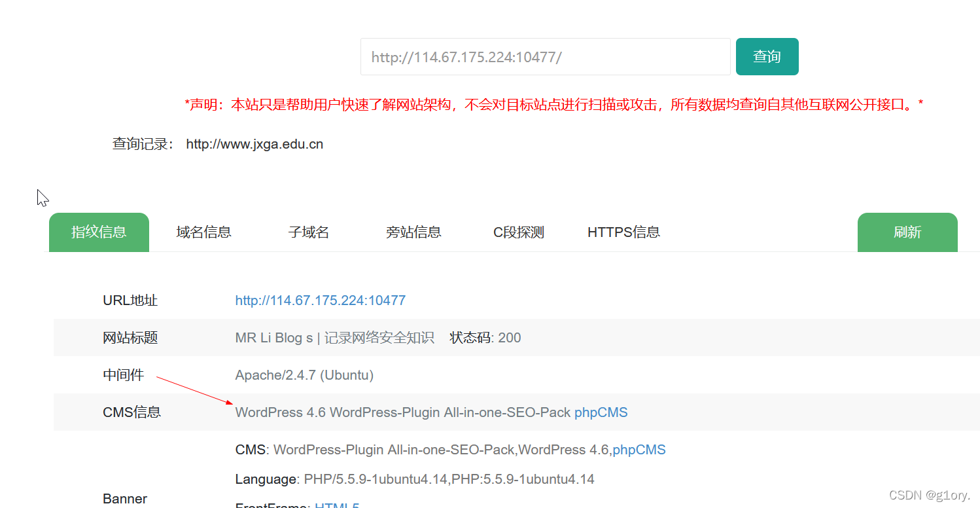The width and height of the screenshot is (980, 508).
Task: Open the HTML5 FrontFrame link
Action: tap(338, 504)
